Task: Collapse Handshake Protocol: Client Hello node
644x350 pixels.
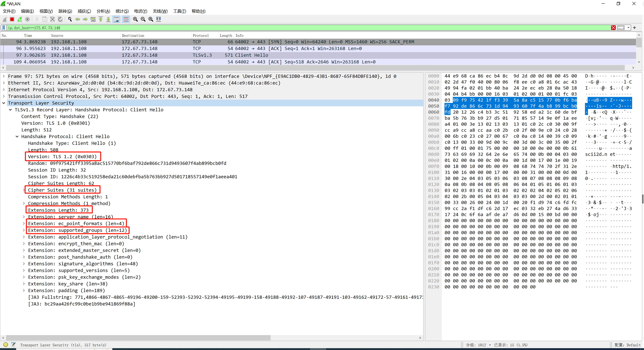Action: pyautogui.click(x=17, y=137)
